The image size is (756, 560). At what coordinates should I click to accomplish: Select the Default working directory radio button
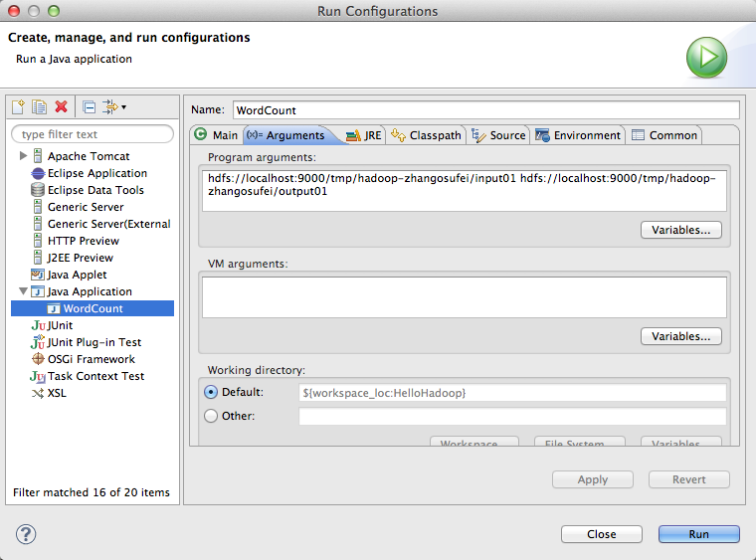point(211,392)
